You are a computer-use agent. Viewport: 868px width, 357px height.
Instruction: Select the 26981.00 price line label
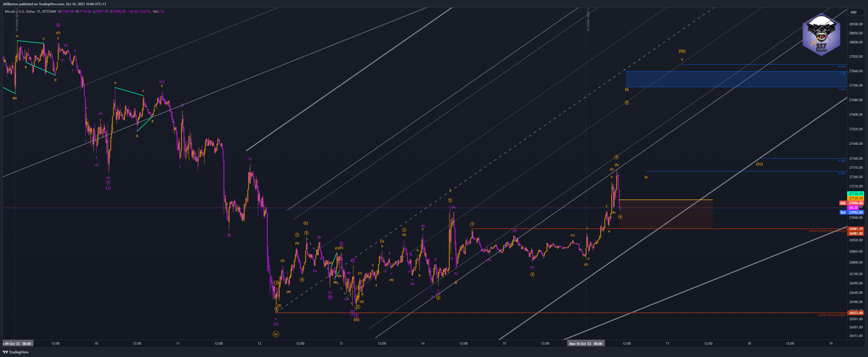pyautogui.click(x=856, y=234)
